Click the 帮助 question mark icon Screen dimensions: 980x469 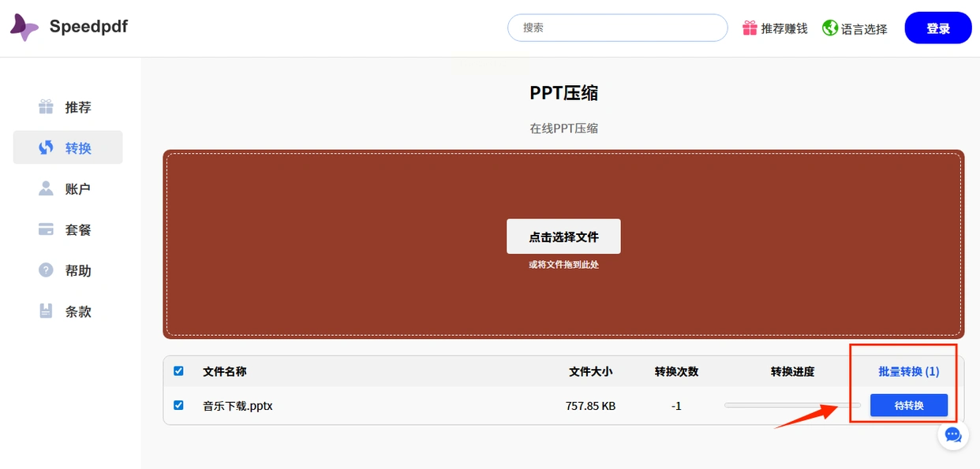[x=47, y=270]
